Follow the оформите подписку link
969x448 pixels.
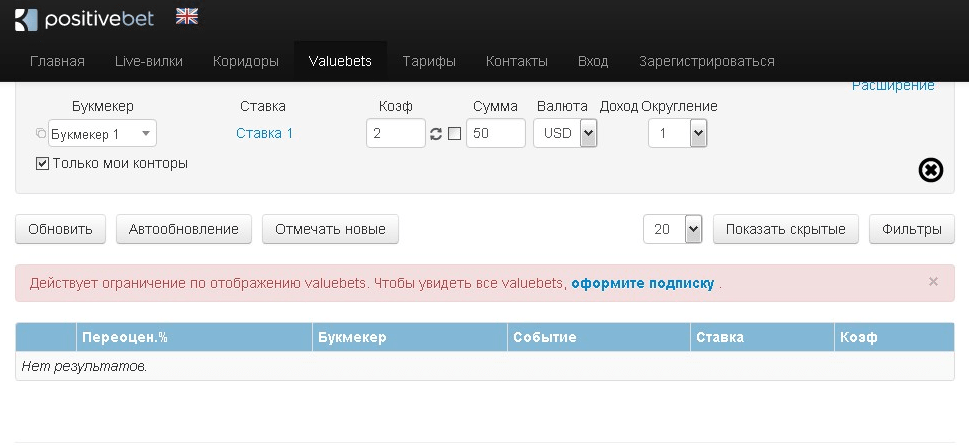point(643,284)
